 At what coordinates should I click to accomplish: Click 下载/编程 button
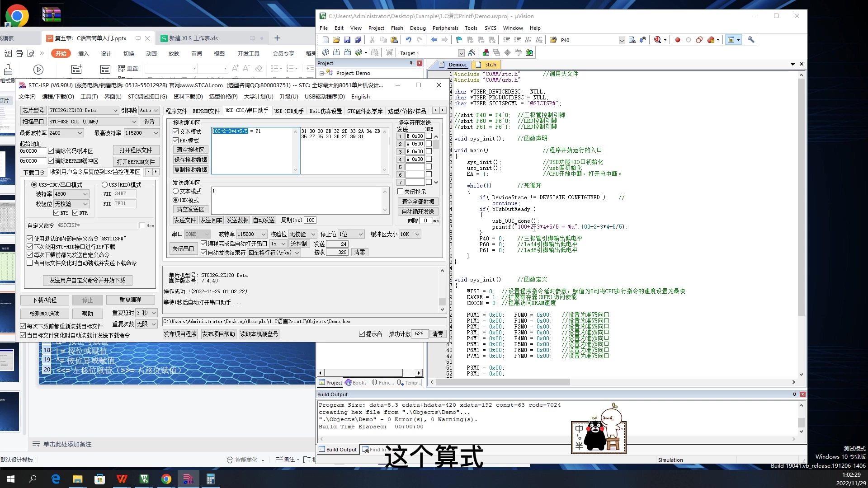pyautogui.click(x=44, y=300)
